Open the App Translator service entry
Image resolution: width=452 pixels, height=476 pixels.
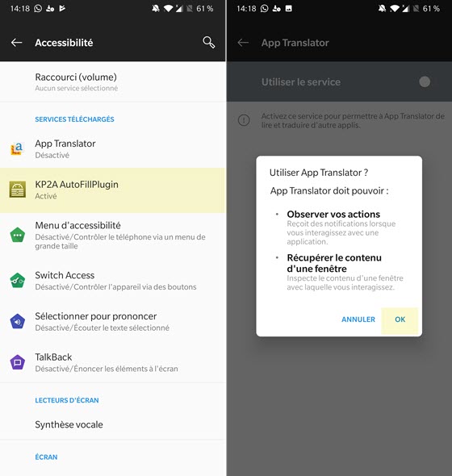[113, 148]
